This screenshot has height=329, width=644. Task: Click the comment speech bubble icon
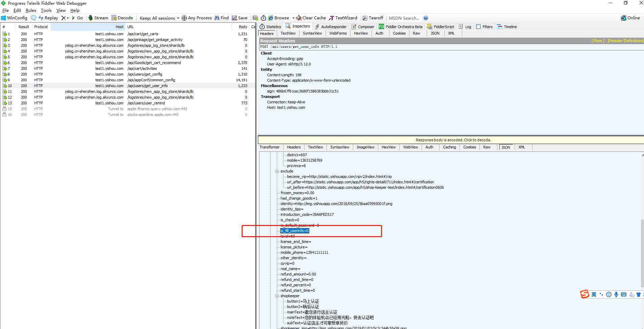coord(34,18)
